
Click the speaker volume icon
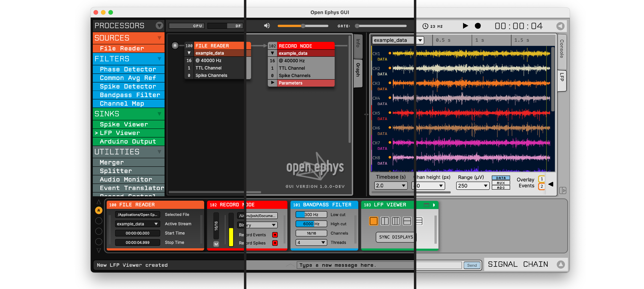point(267,26)
